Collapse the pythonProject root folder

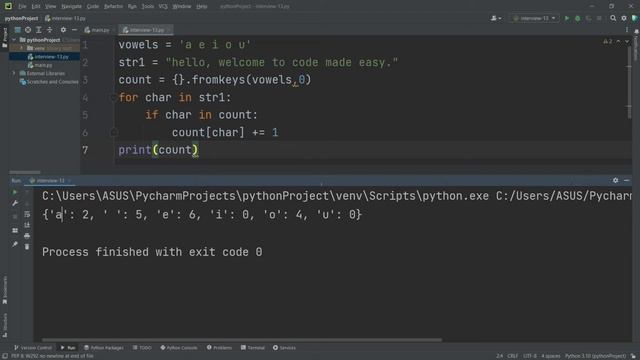click(14, 40)
